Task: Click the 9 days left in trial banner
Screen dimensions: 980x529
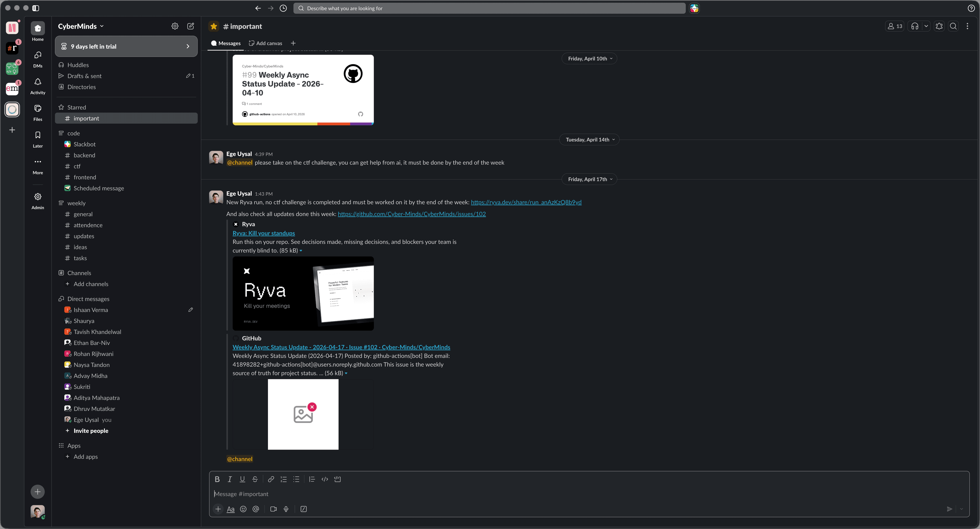Action: pyautogui.click(x=126, y=46)
